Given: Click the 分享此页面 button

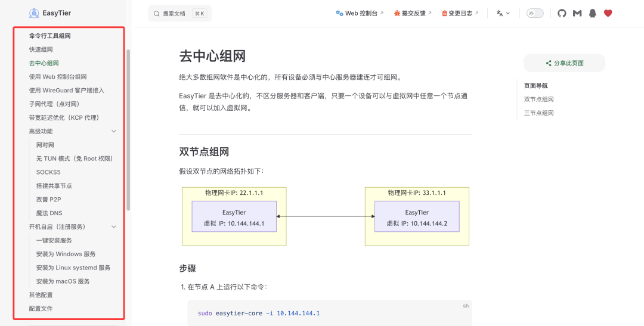Looking at the screenshot, I should tap(564, 63).
